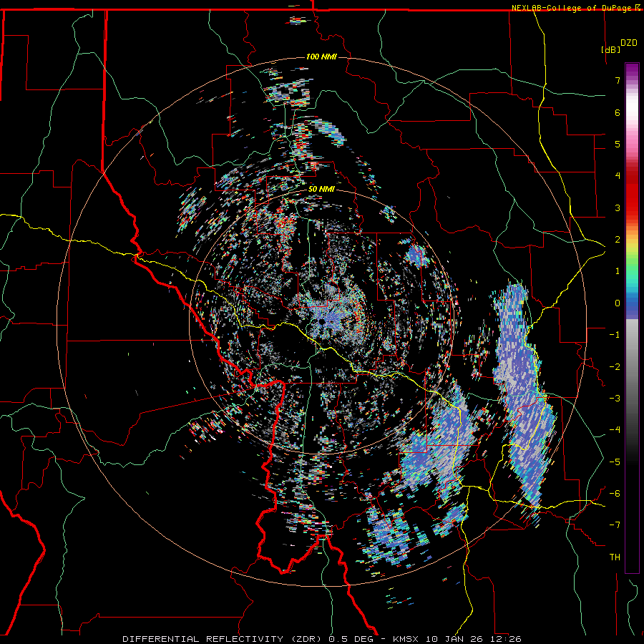Screen dimensions: 644x644
Task: Click the positive 2 scale value
Action: click(618, 240)
